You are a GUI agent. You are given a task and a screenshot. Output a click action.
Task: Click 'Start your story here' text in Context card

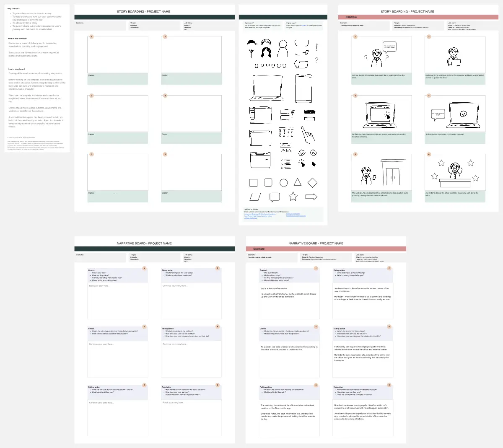(x=99, y=286)
